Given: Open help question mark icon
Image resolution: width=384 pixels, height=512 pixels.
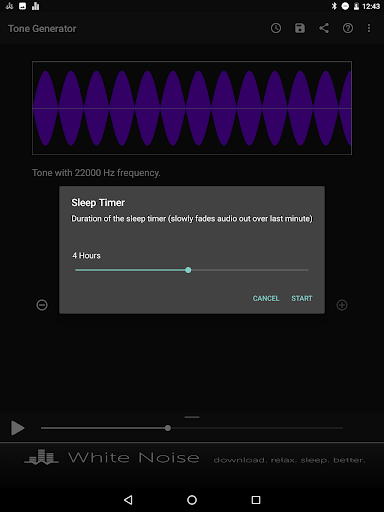Looking at the screenshot, I should click(348, 28).
